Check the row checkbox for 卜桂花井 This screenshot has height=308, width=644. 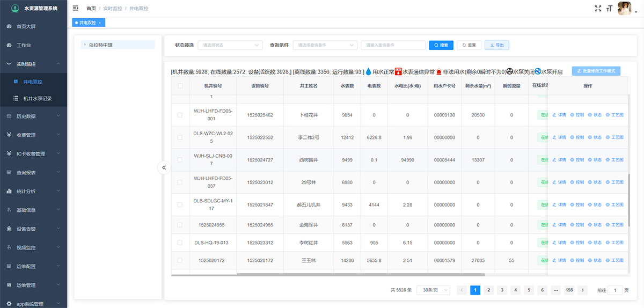(x=180, y=115)
